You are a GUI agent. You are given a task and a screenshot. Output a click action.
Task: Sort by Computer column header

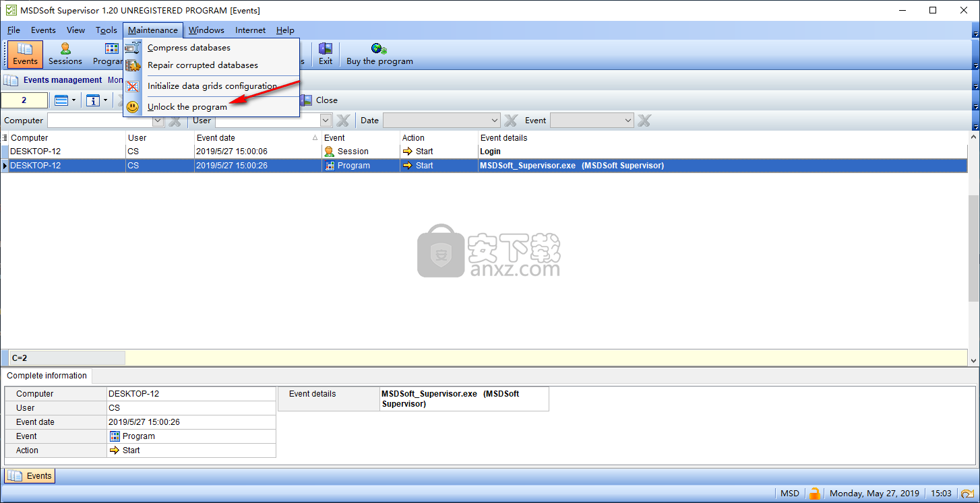[67, 138]
